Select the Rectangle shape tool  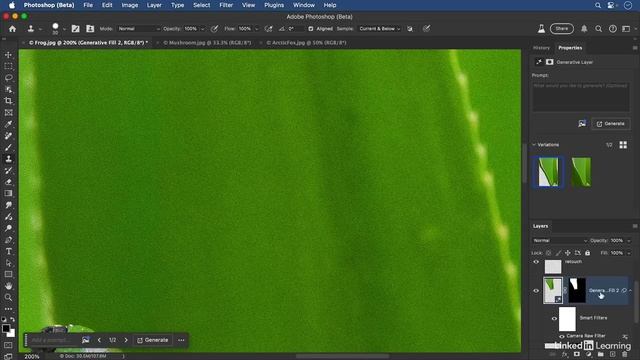(8, 274)
